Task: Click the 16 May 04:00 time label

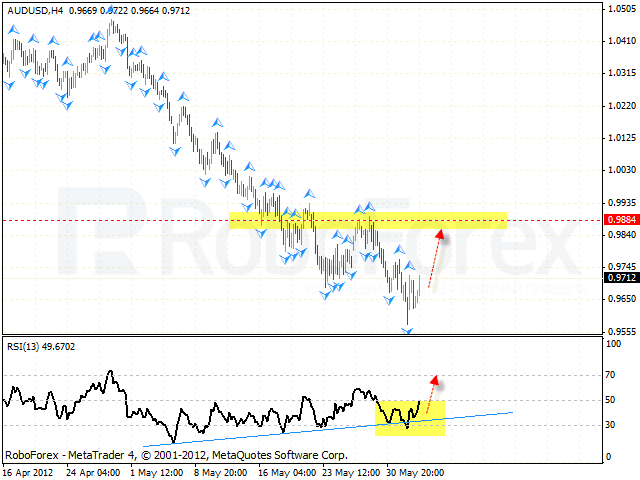Action: (287, 473)
